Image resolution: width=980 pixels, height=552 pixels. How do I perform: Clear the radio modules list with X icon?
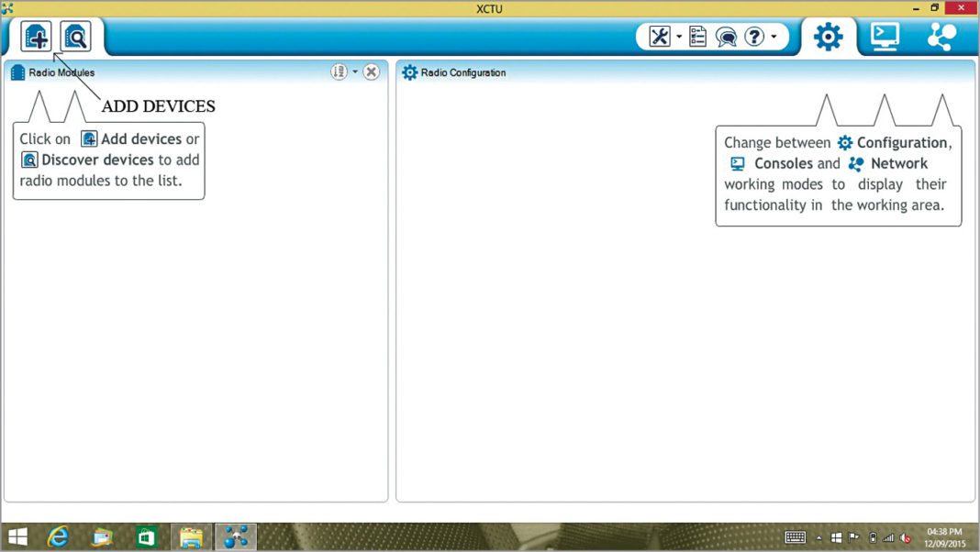[x=372, y=72]
